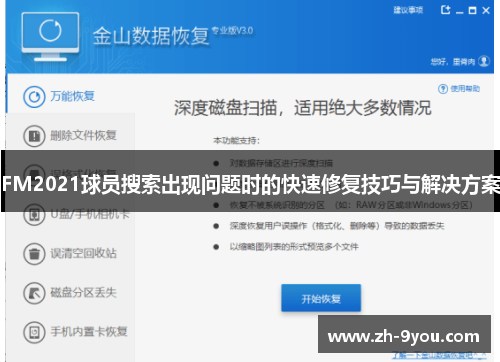500x362 pixels.
Task: Click the heading 深度磁盘扫描，适用绝大多数情况
Action: [303, 108]
